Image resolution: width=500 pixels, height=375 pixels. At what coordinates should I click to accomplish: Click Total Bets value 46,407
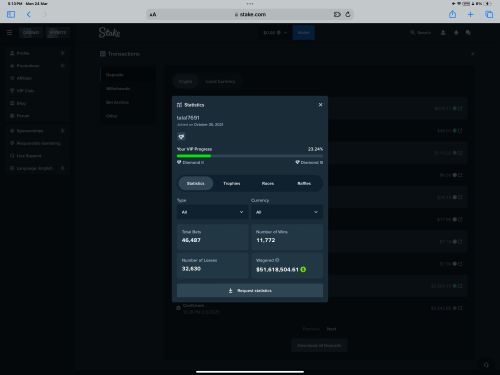pos(191,240)
